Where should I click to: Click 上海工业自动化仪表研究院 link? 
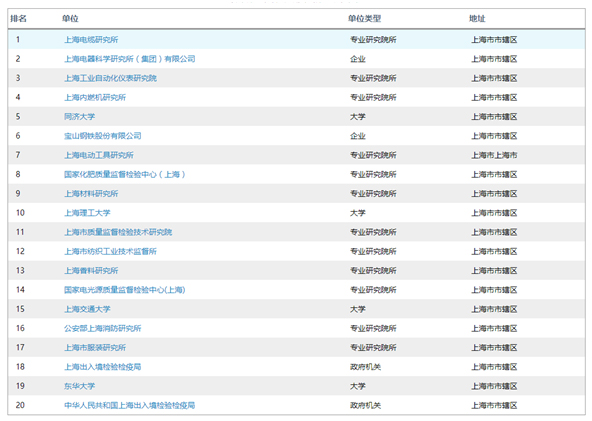[110, 78]
